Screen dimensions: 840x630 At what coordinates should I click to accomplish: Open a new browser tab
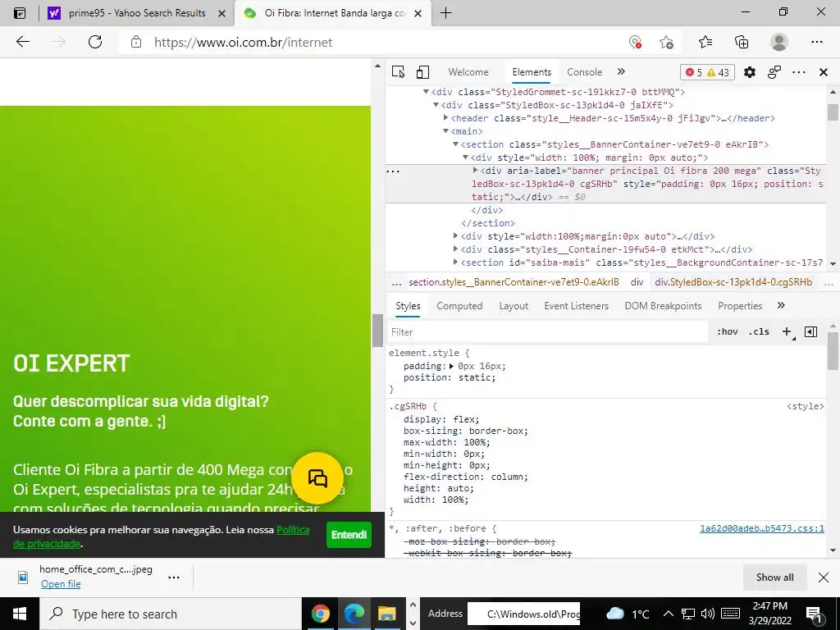click(445, 13)
